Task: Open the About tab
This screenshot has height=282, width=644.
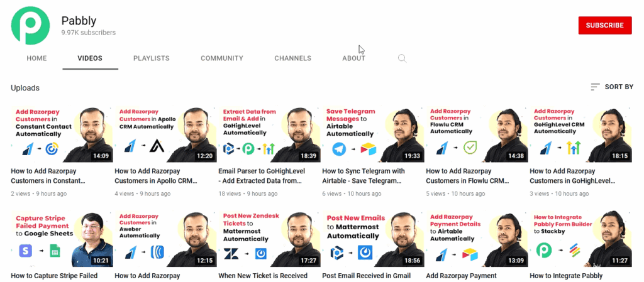Action: pyautogui.click(x=353, y=58)
